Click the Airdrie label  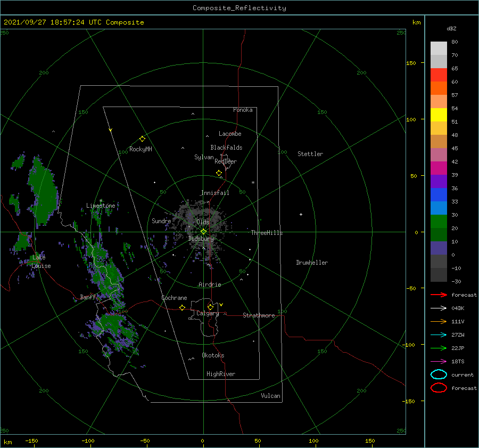pos(210,284)
